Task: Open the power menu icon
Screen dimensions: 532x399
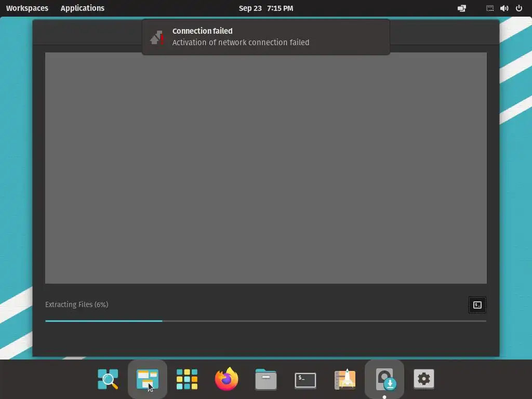Action: 519,8
